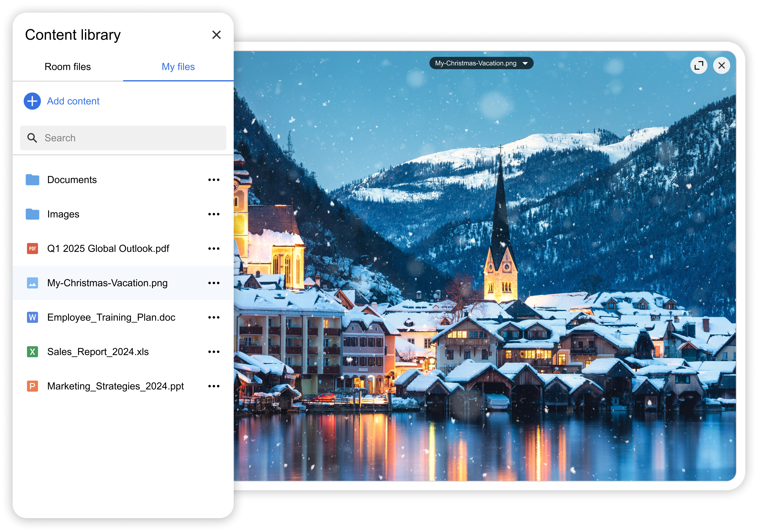The width and height of the screenshot is (758, 532).
Task: Open more options for Q1 2025 Global Outlook.pdf
Action: pyautogui.click(x=214, y=249)
